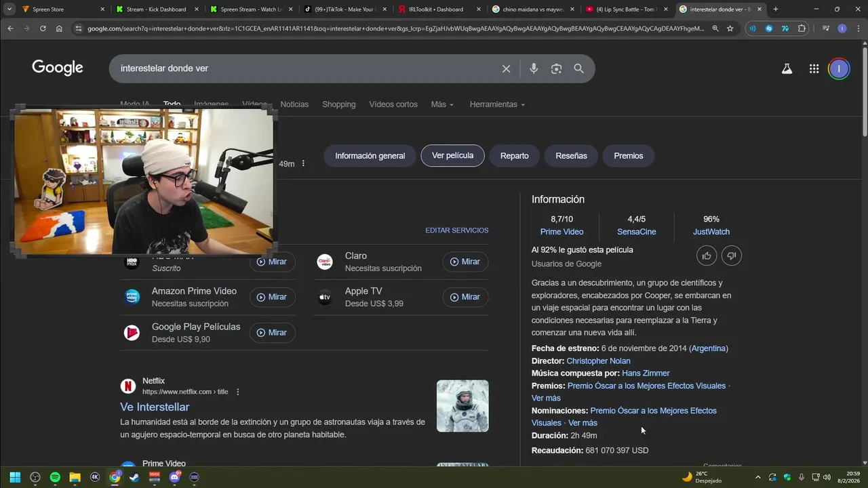Bookmark this page with the star icon
This screenshot has height=488, width=868.
pos(730,28)
